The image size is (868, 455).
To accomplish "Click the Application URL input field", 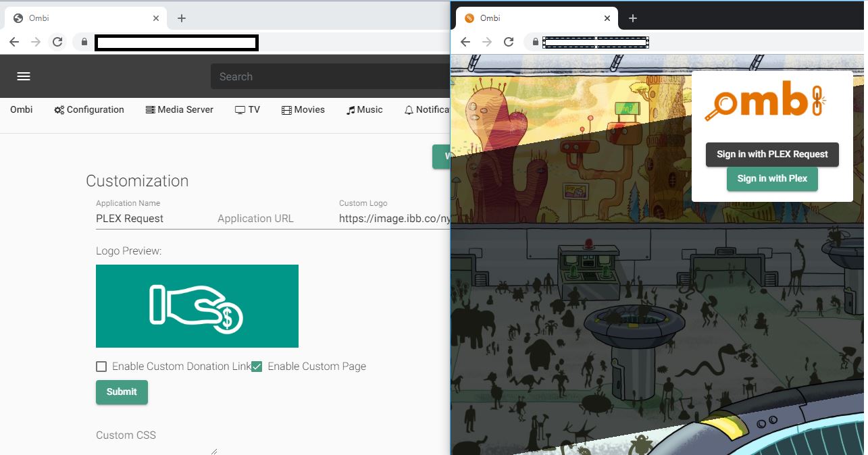I will (255, 218).
